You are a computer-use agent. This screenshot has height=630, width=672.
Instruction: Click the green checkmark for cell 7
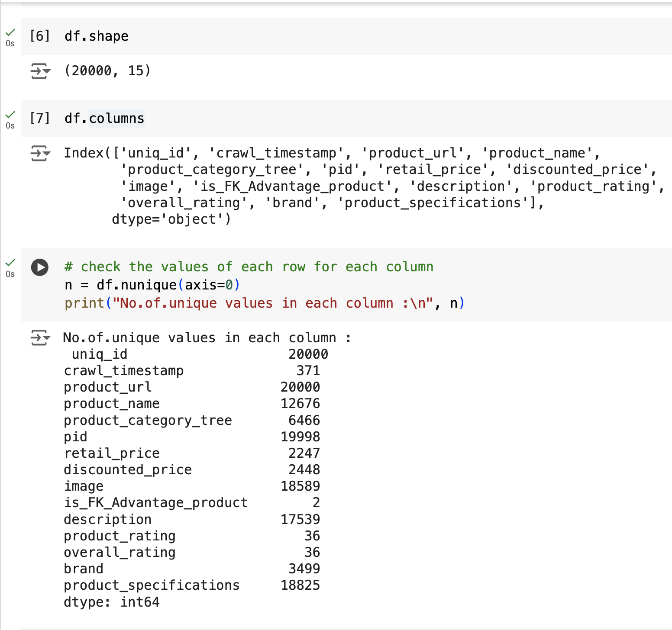pos(10,115)
